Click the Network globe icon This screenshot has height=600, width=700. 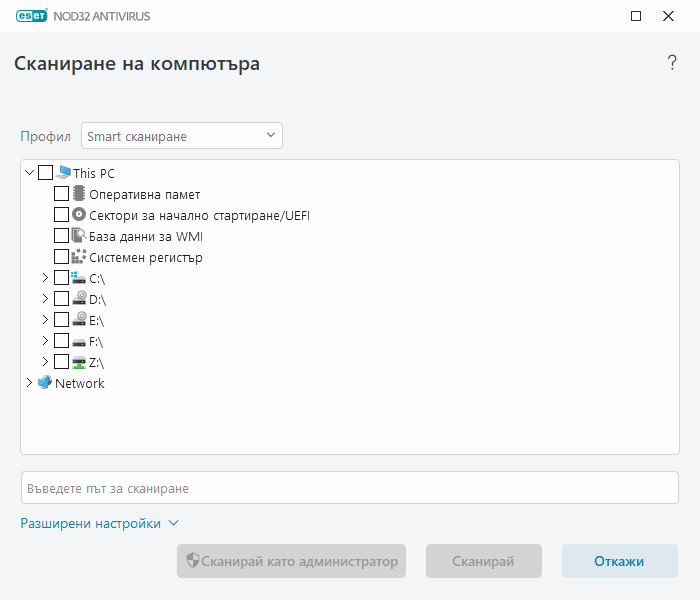[x=45, y=383]
